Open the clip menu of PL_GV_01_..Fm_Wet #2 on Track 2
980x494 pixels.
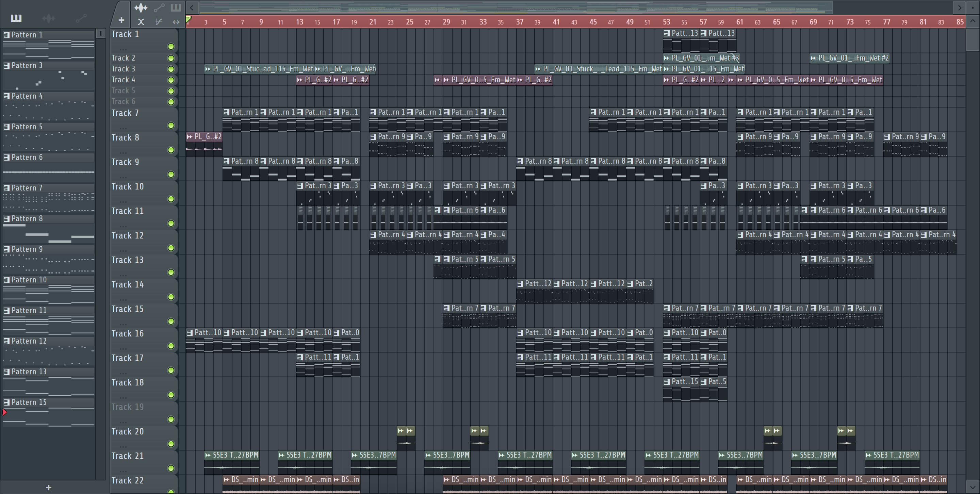pos(813,58)
